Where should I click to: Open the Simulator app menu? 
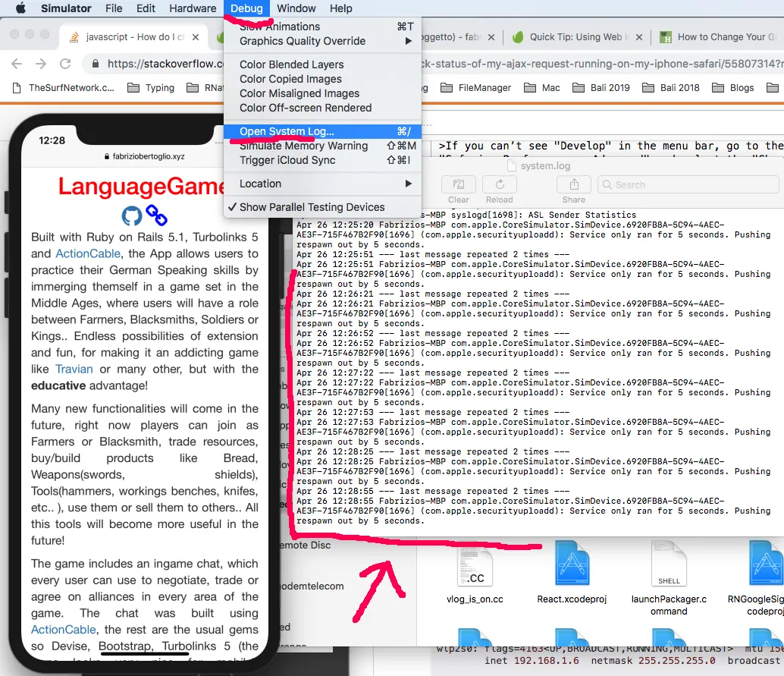[x=66, y=8]
